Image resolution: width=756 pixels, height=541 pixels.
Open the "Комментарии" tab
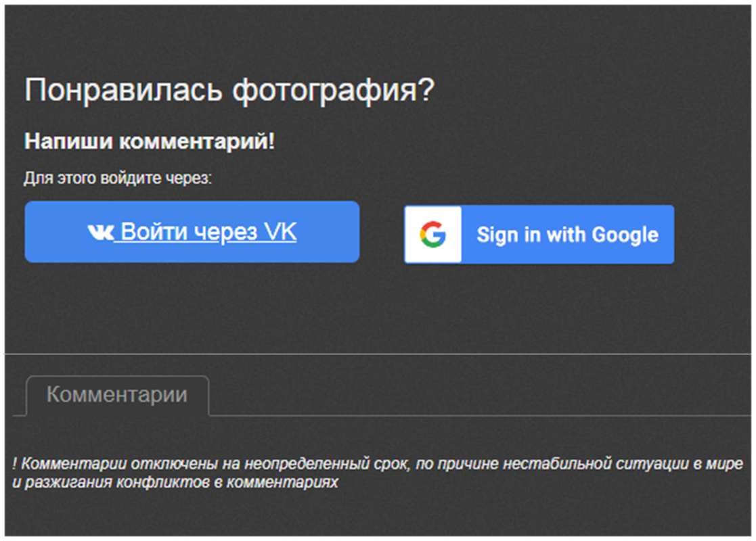(x=117, y=395)
